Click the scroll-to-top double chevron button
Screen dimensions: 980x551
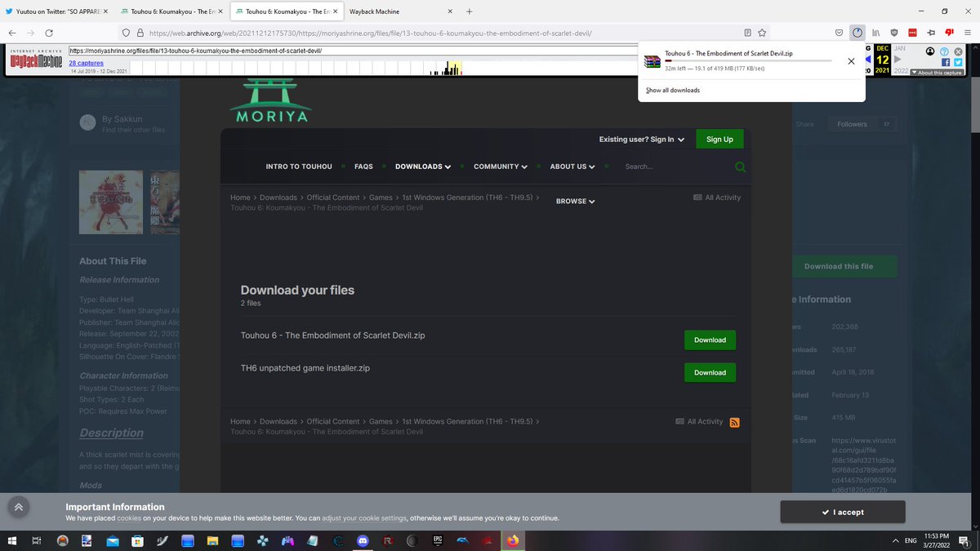(19, 506)
